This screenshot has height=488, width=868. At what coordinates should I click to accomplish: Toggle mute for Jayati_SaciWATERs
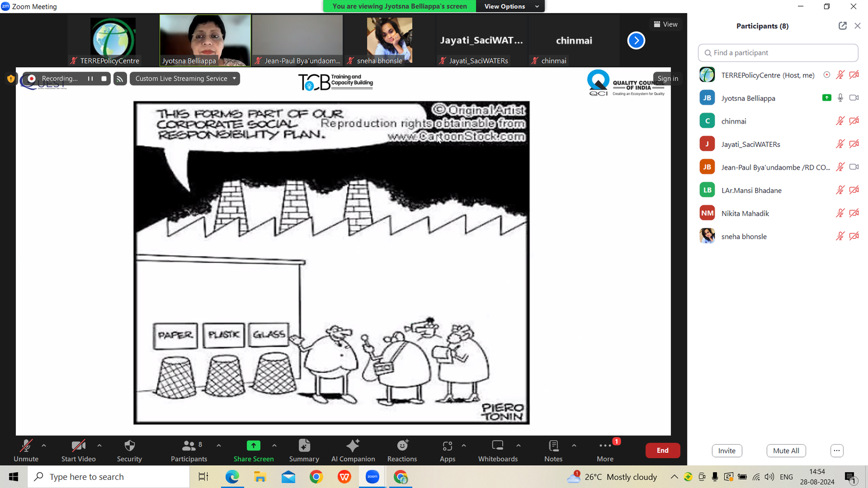840,144
